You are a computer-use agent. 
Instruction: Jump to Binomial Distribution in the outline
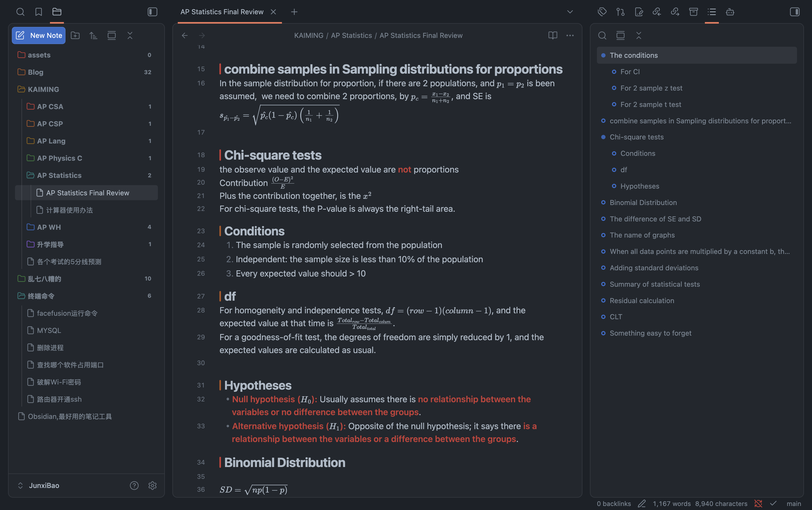tap(643, 202)
